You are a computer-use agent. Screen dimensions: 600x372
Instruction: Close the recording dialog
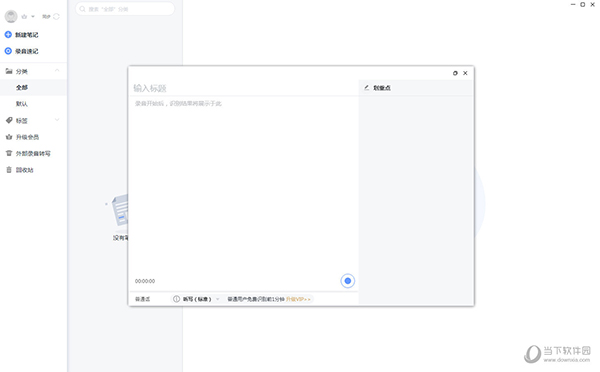pos(465,73)
